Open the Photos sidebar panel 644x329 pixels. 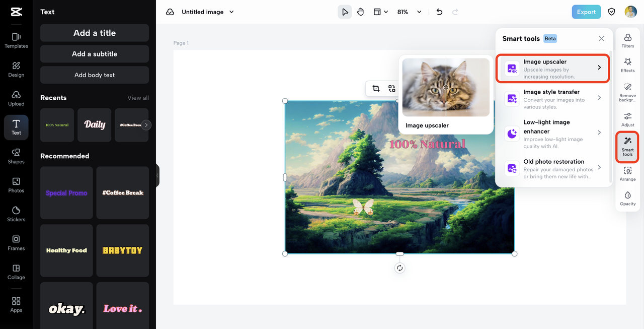click(x=16, y=185)
